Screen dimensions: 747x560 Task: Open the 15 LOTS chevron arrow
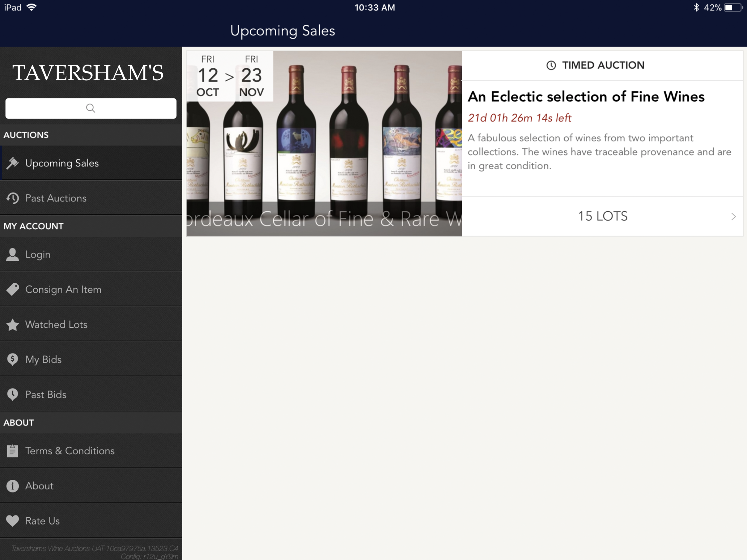point(733,217)
